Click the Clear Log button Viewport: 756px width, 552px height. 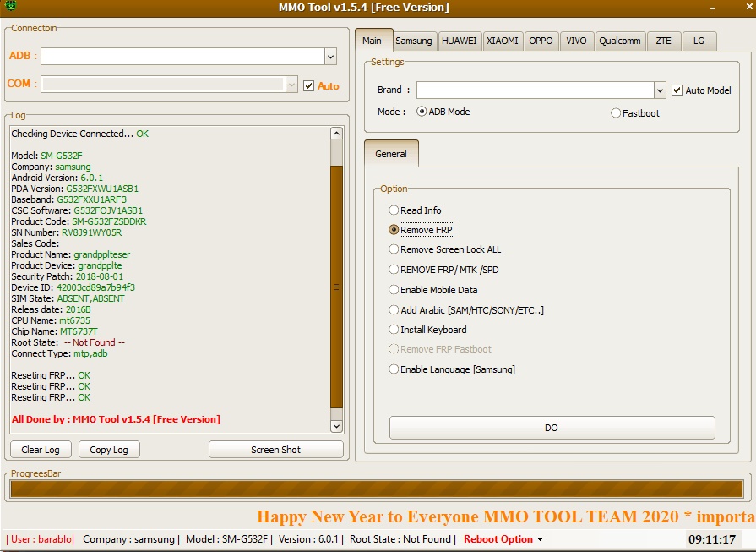(x=41, y=450)
